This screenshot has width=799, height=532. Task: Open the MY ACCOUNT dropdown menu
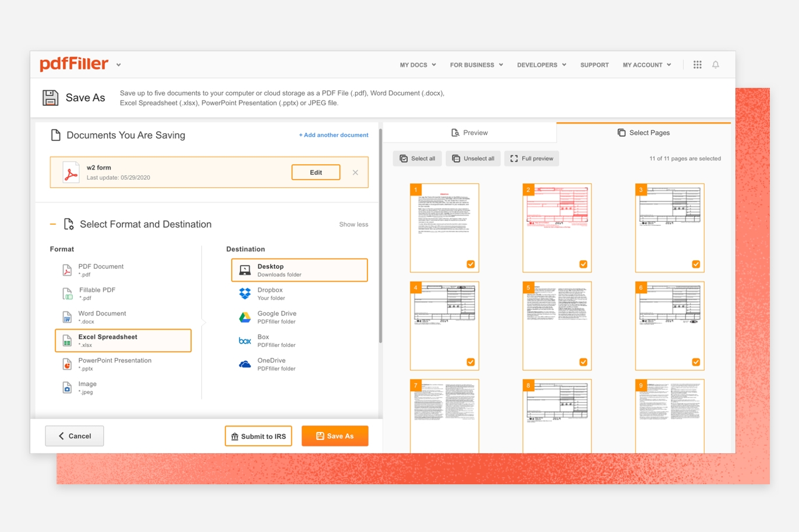tap(647, 65)
